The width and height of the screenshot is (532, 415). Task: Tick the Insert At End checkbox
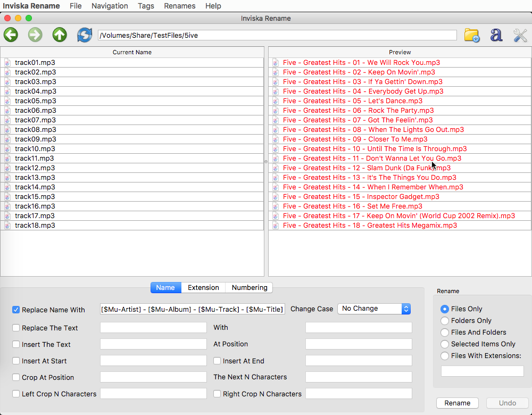pyautogui.click(x=217, y=361)
